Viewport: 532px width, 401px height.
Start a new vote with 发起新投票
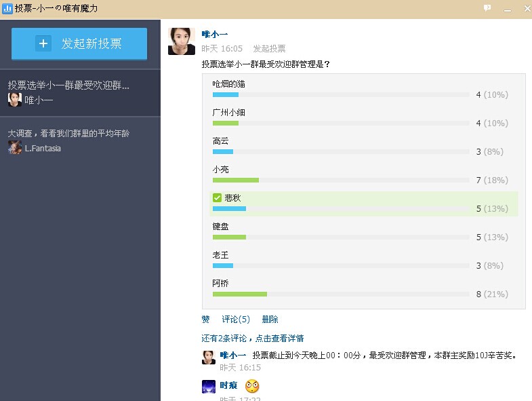pos(79,44)
